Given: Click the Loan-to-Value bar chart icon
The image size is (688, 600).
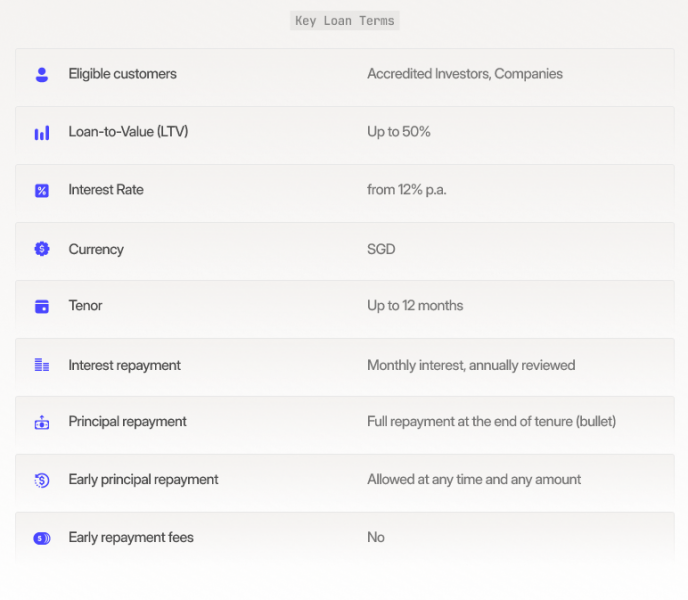Looking at the screenshot, I should pyautogui.click(x=42, y=133).
